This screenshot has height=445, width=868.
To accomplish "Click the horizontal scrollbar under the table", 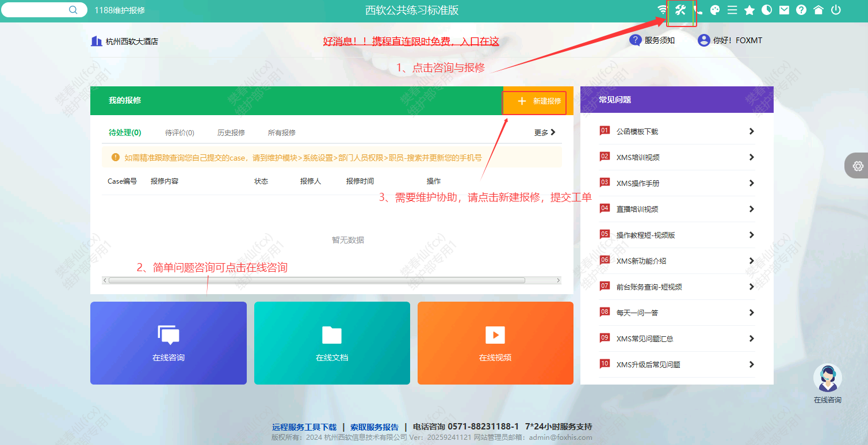I will point(316,280).
